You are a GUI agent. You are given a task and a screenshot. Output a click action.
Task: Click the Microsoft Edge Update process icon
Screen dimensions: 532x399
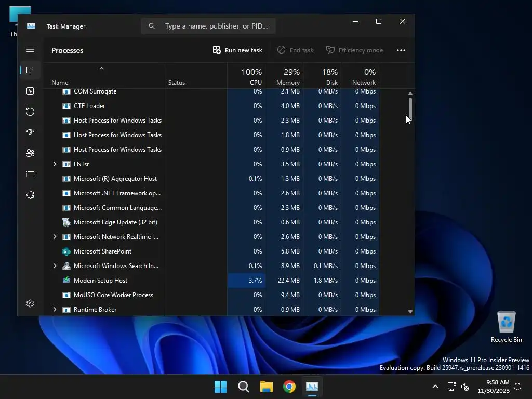coord(66,222)
